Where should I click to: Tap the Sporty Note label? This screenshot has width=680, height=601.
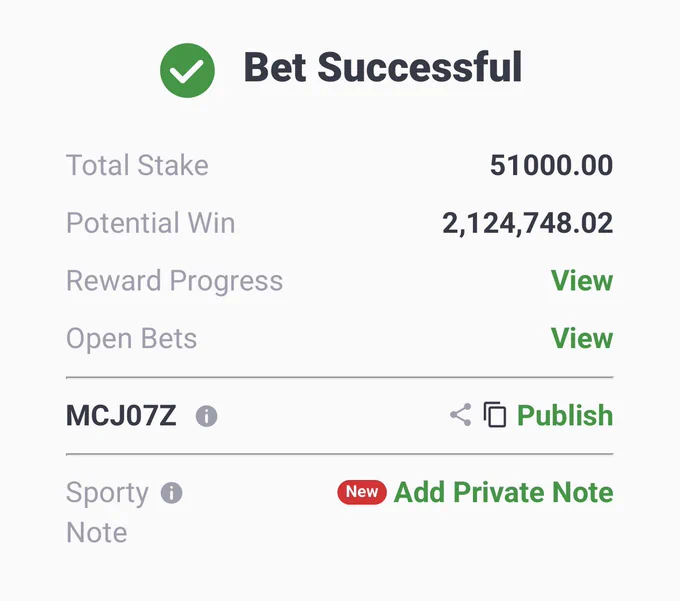click(108, 512)
